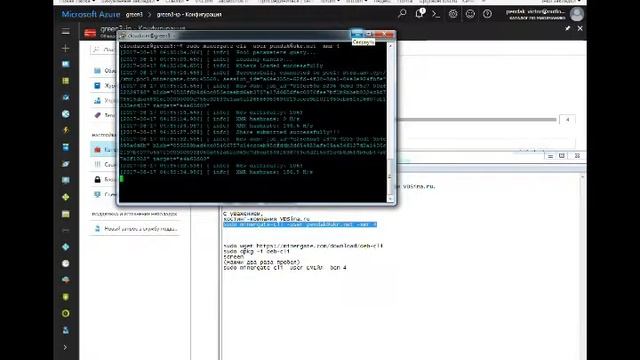Minimize the Notepad window behind the terminal

click(x=550, y=156)
